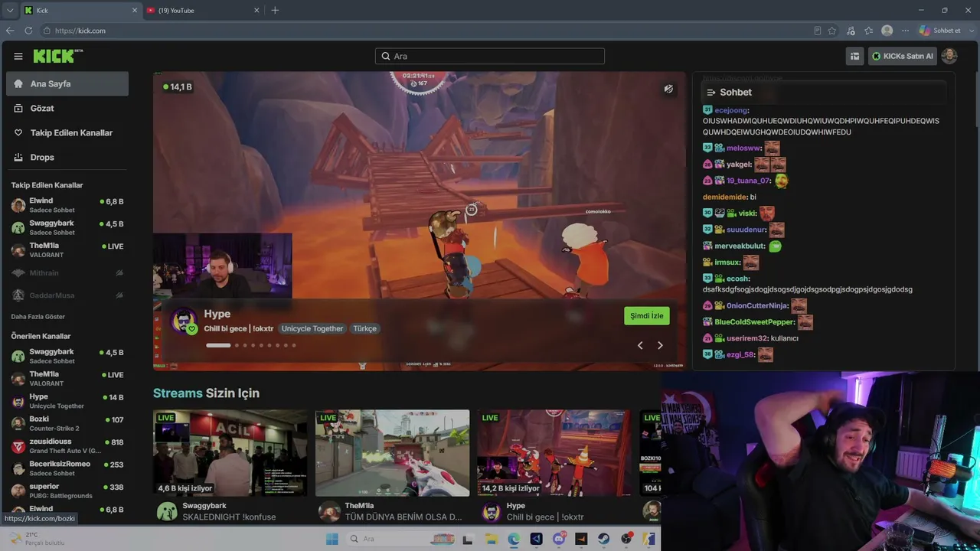Open Takip Edilen Kanallar in the sidebar
This screenshot has width=980, height=551.
tap(67, 133)
